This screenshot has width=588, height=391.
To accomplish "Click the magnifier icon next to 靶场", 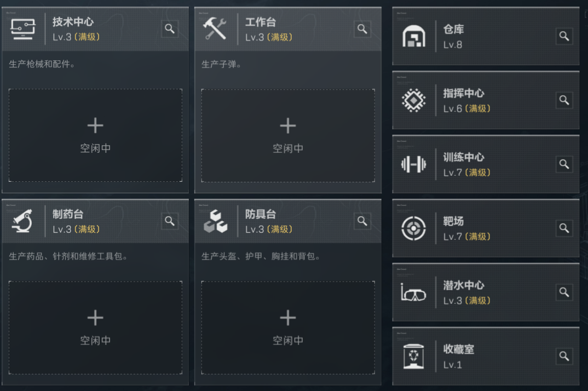I will click(x=564, y=228).
